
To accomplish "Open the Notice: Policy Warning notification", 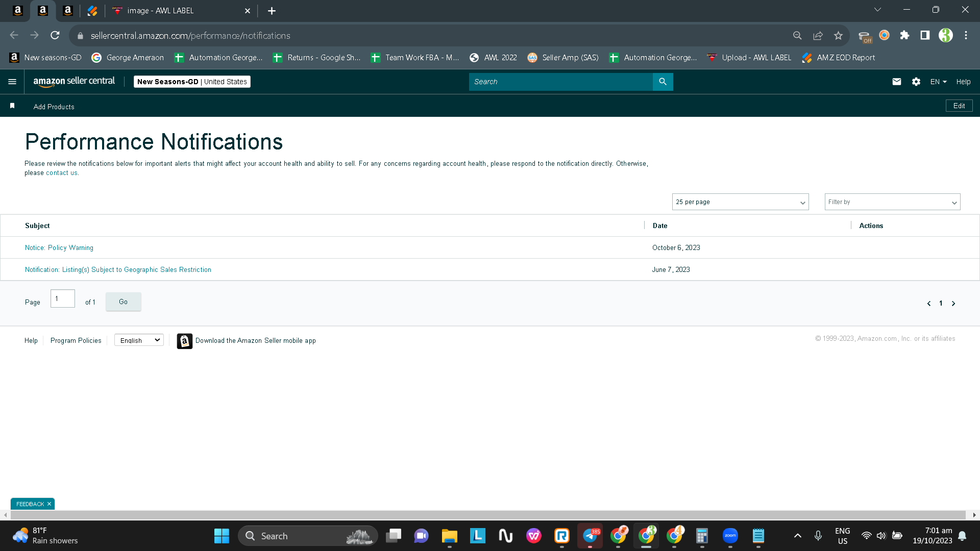I will click(59, 248).
